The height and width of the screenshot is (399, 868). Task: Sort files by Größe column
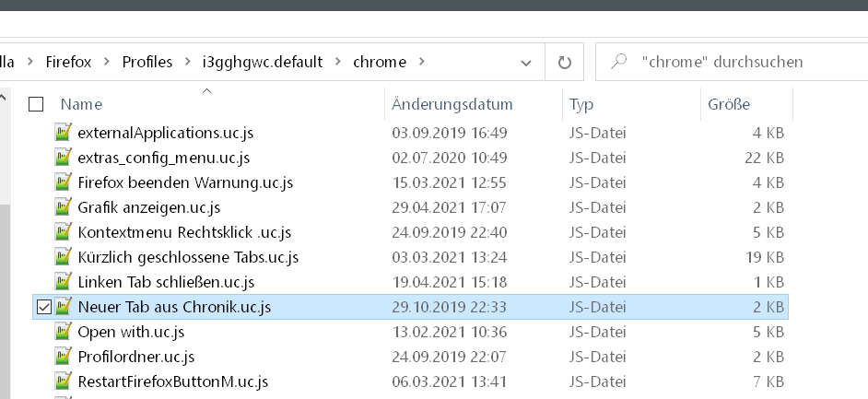tap(729, 104)
